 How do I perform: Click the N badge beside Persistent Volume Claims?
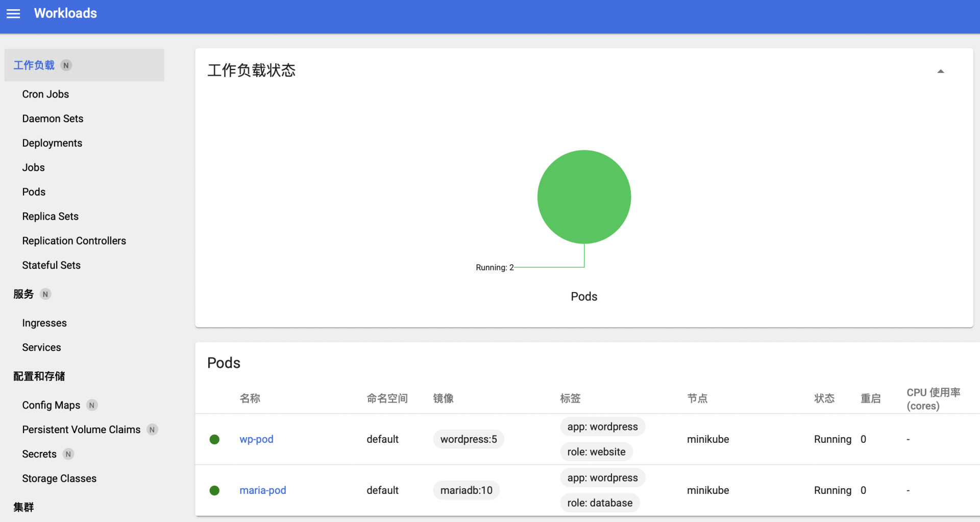pyautogui.click(x=152, y=430)
